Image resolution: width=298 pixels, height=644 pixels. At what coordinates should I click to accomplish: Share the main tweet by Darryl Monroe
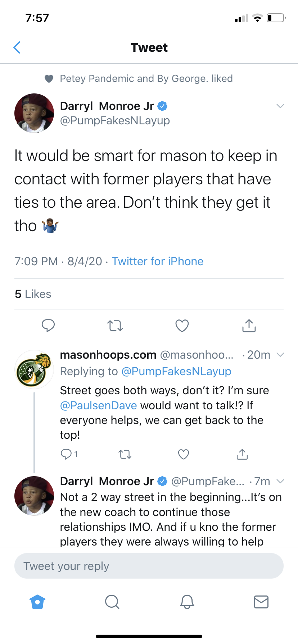point(249,325)
